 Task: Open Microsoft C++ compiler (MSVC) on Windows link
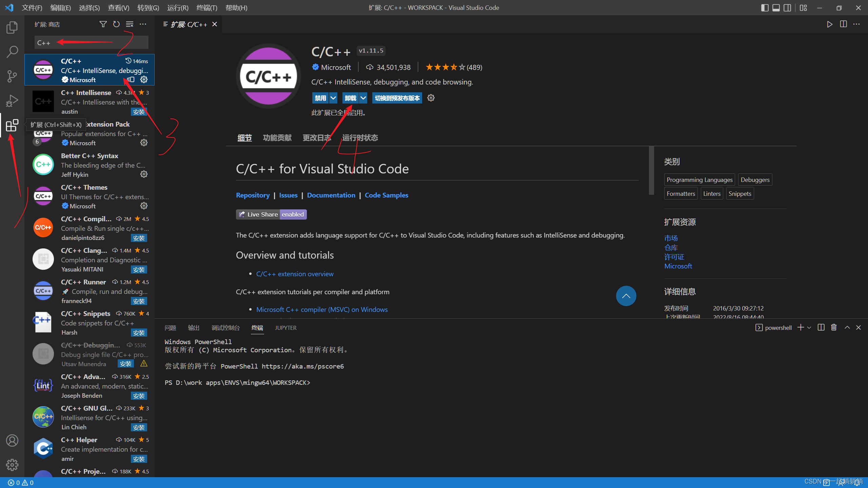(322, 309)
